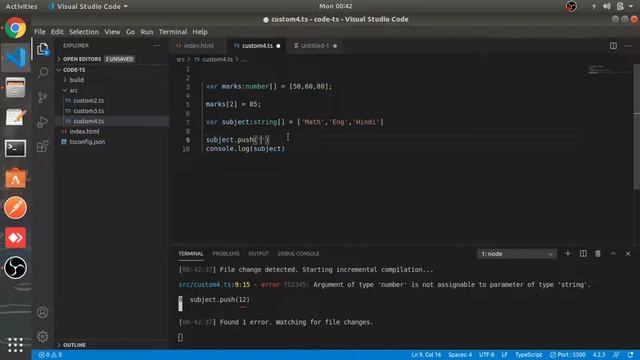Open index.html in the explorer tree

coord(84,131)
